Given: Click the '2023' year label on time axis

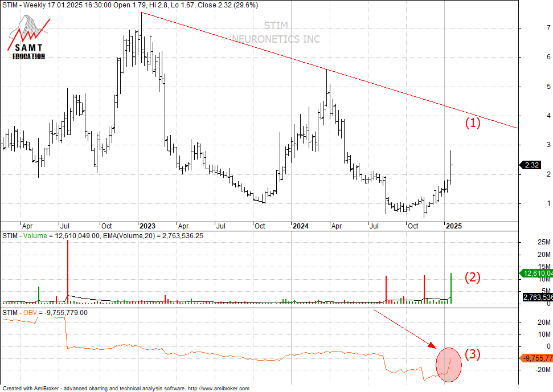Looking at the screenshot, I should point(147,226).
